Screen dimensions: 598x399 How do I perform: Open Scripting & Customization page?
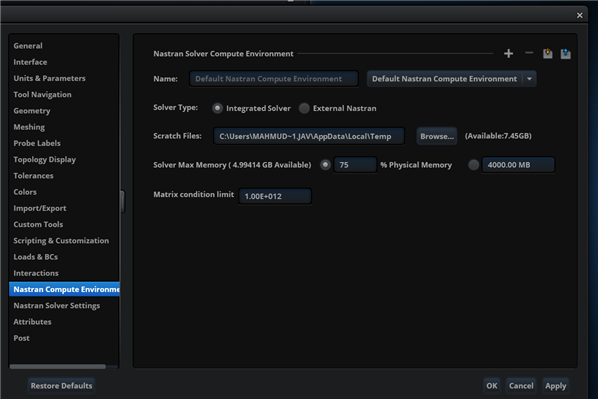[61, 241]
